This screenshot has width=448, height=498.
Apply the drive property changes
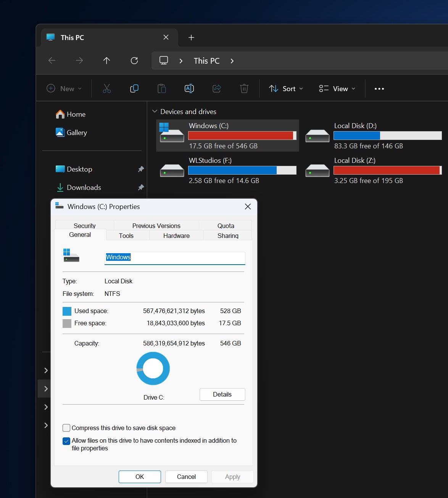coord(232,477)
